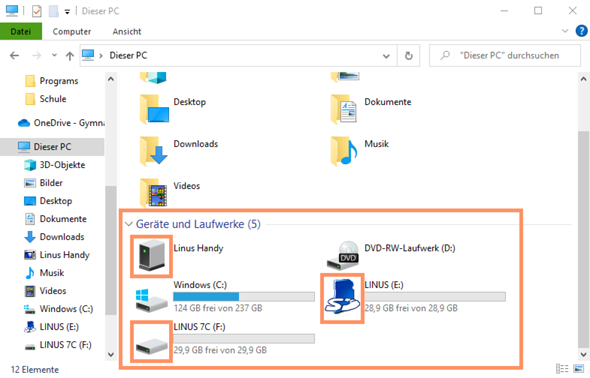Open the recent locations dropdown arrow
This screenshot has width=590, height=378.
coord(55,55)
